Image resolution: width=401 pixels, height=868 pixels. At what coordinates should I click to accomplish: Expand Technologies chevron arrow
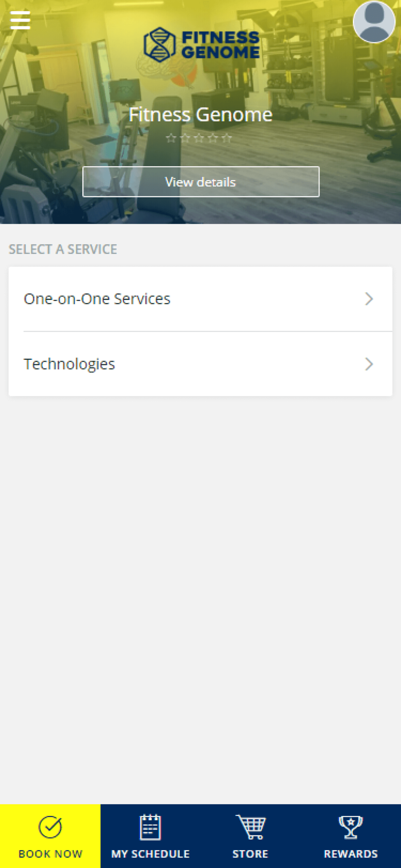point(369,364)
